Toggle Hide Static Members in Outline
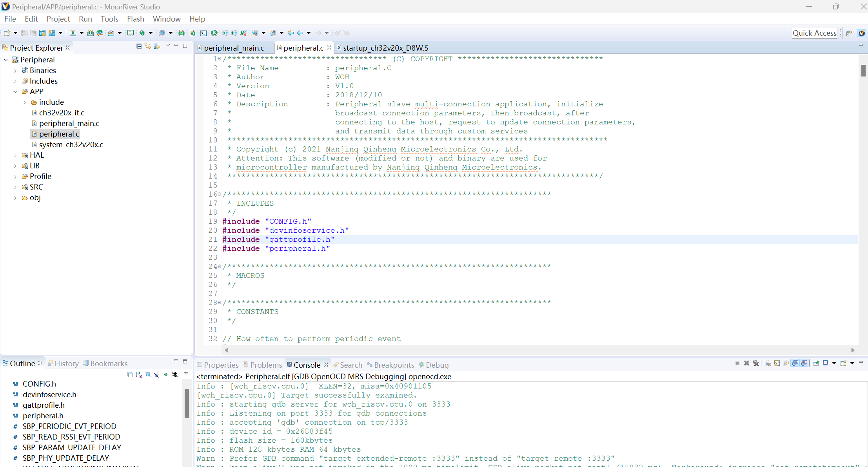868x467 pixels. (x=156, y=374)
